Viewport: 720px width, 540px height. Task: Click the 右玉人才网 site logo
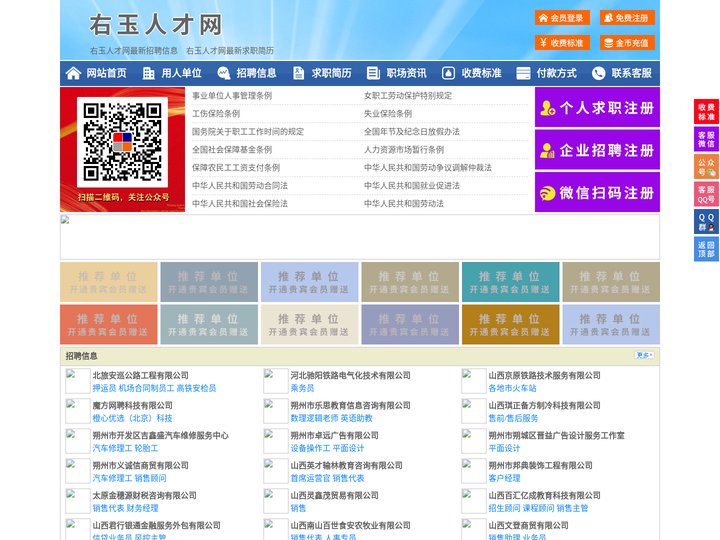156,24
